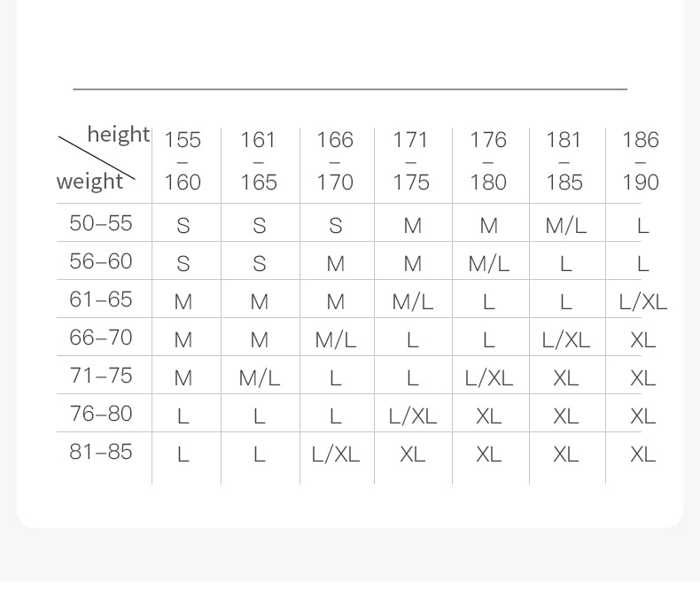Screen dimensions: 700x590
Task: Click the L/XL cell in the 61–65 row
Action: coord(642,302)
